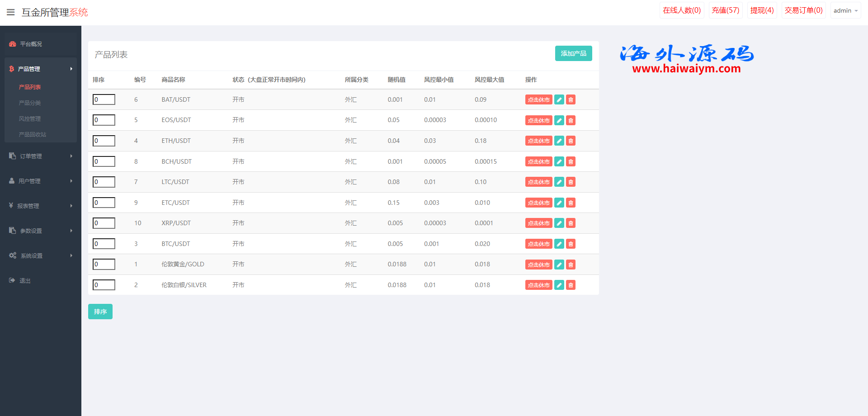
Task: Toggle 点击休市 for BCH/USDT
Action: [x=538, y=162]
